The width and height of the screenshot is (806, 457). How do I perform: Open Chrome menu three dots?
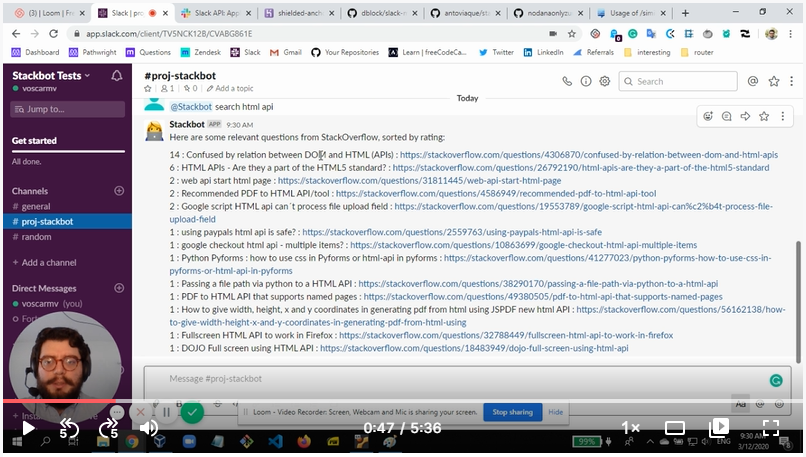coord(791,34)
